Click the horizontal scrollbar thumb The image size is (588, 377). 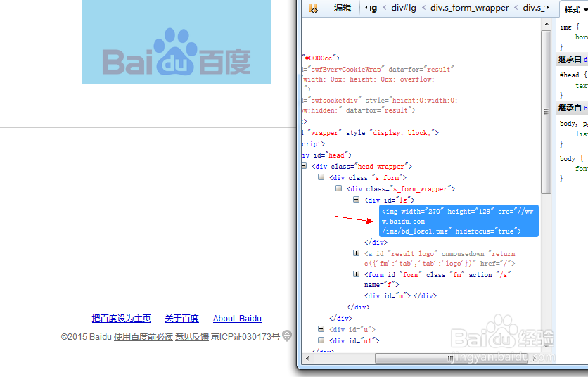[450, 358]
